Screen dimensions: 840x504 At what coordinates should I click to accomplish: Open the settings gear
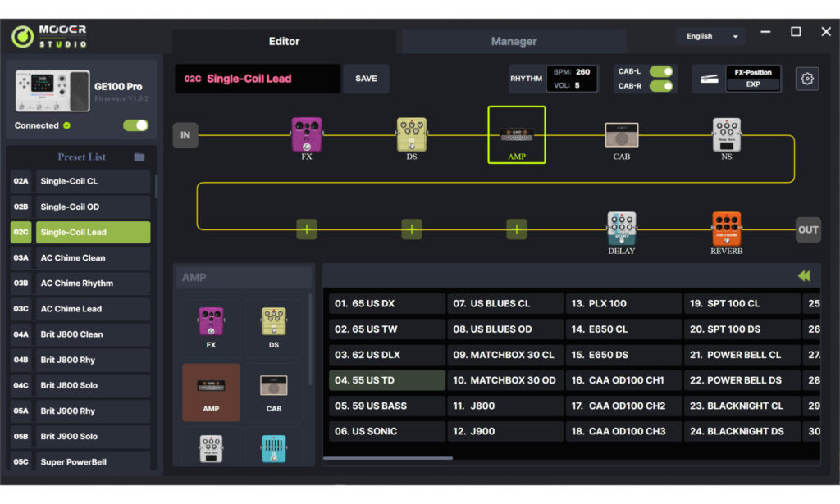click(x=807, y=79)
